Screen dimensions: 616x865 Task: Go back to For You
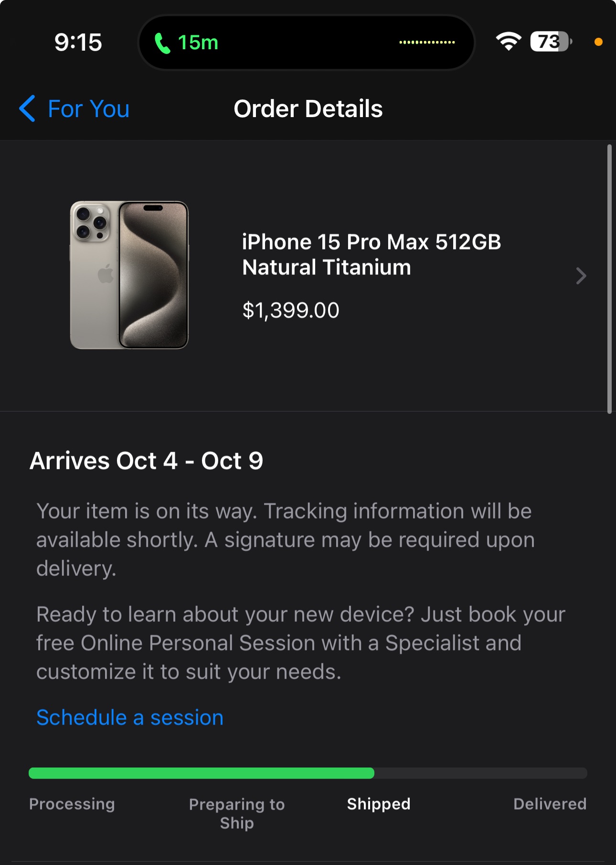click(89, 109)
